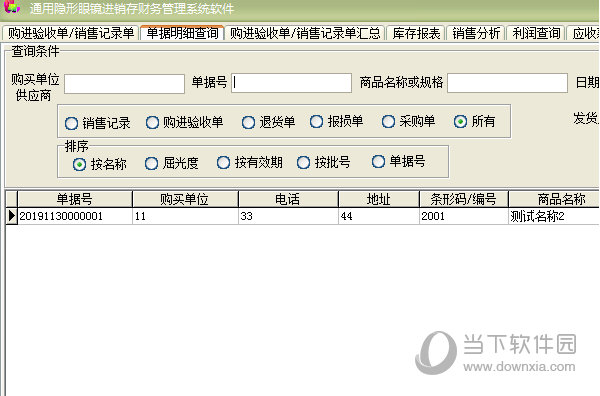Click barcode cell 2001

click(x=464, y=216)
